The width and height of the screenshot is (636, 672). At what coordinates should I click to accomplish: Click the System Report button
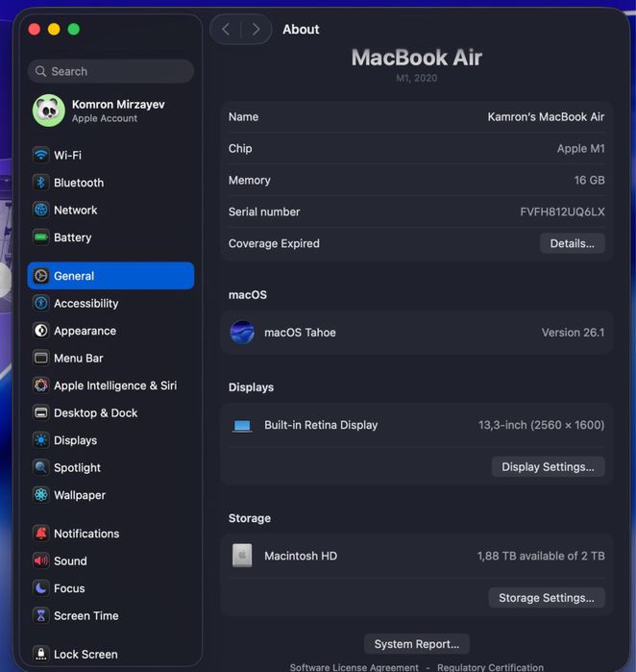[x=417, y=644]
